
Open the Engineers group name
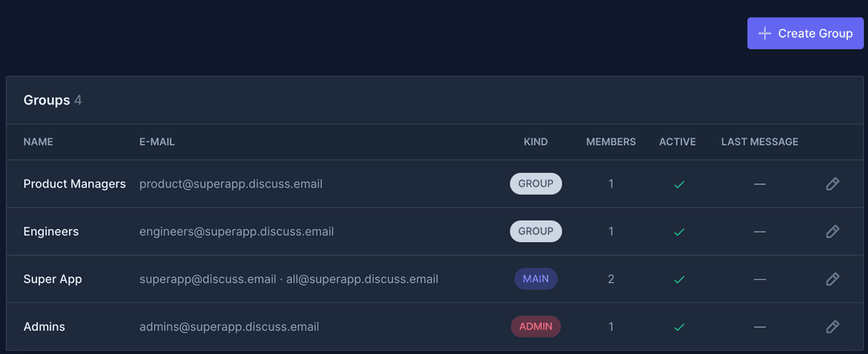(51, 232)
